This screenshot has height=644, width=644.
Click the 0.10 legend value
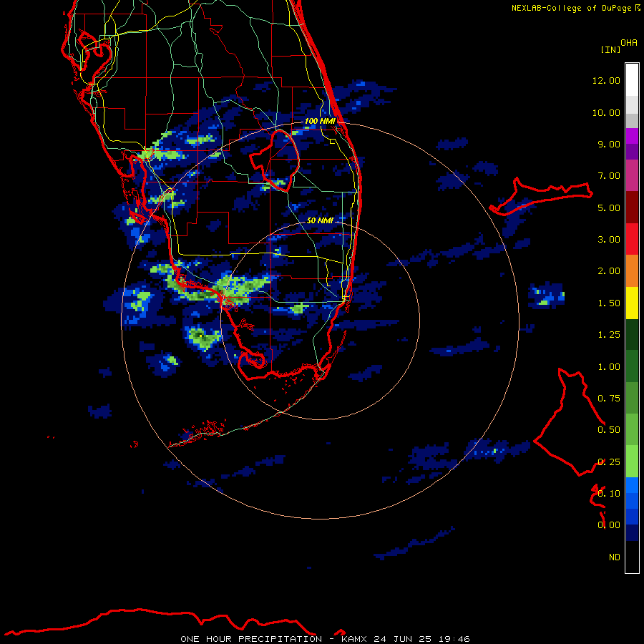(x=609, y=494)
